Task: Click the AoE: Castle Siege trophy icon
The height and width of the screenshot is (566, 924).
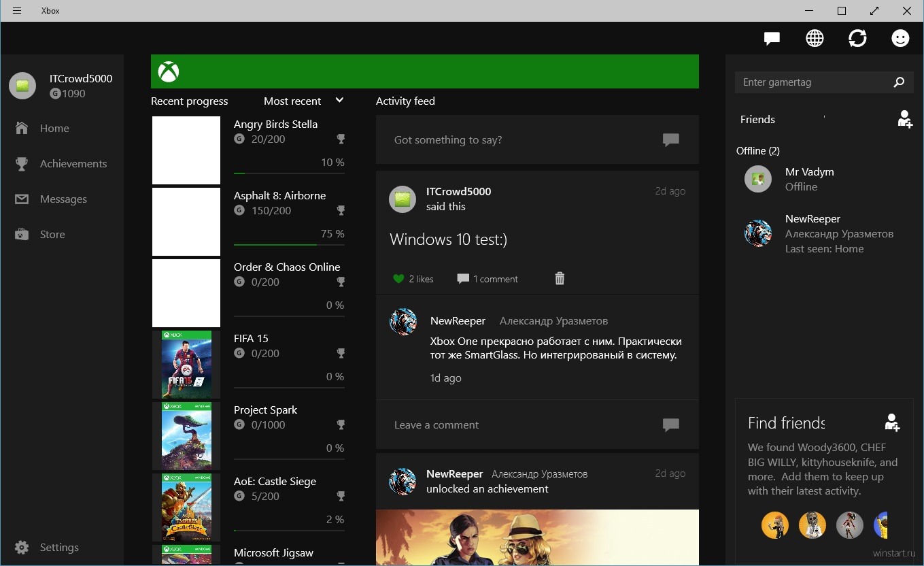Action: click(341, 497)
